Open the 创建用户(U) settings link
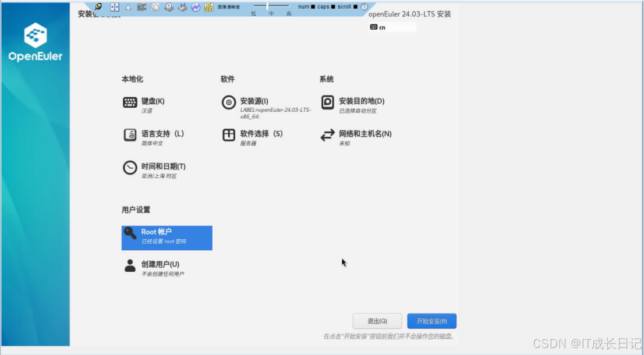The height and width of the screenshot is (355, 644). 160,264
